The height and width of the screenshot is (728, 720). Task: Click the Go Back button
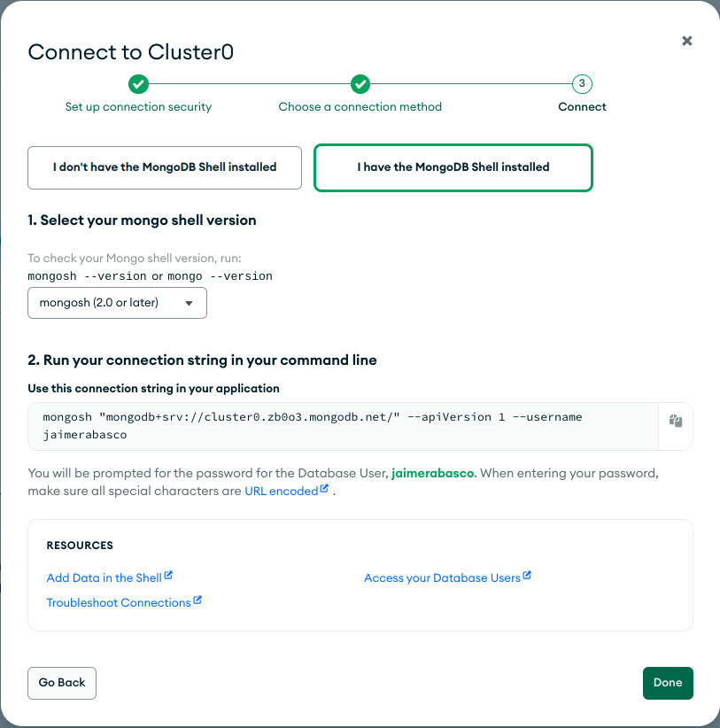(62, 683)
